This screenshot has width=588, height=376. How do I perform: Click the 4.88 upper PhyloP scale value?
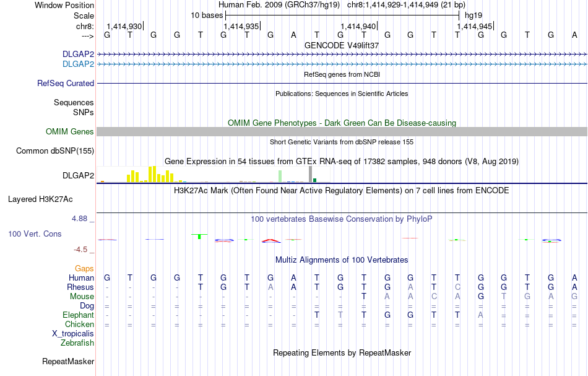[79, 219]
